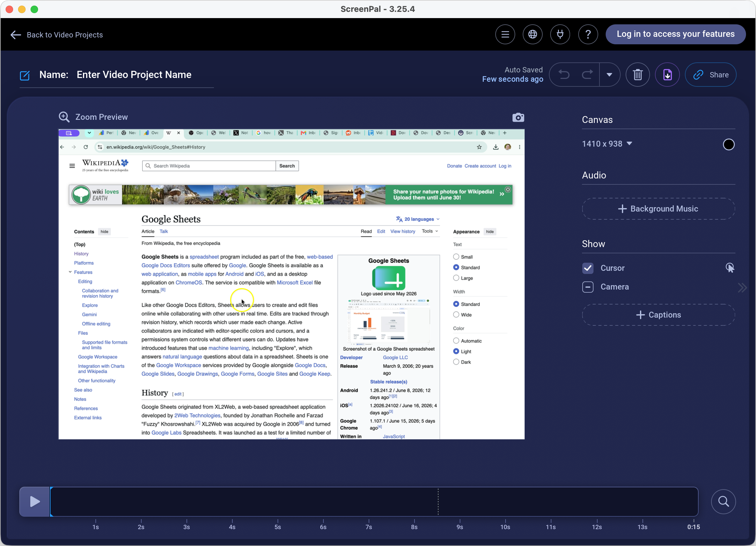Hide the Contents sidebar

click(104, 232)
